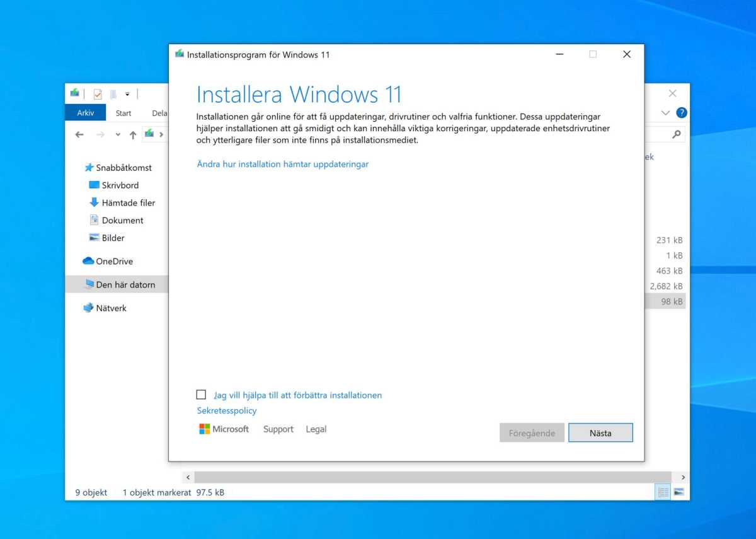This screenshot has width=756, height=539.
Task: Click the Explorer search magnifier icon
Action: tap(677, 134)
